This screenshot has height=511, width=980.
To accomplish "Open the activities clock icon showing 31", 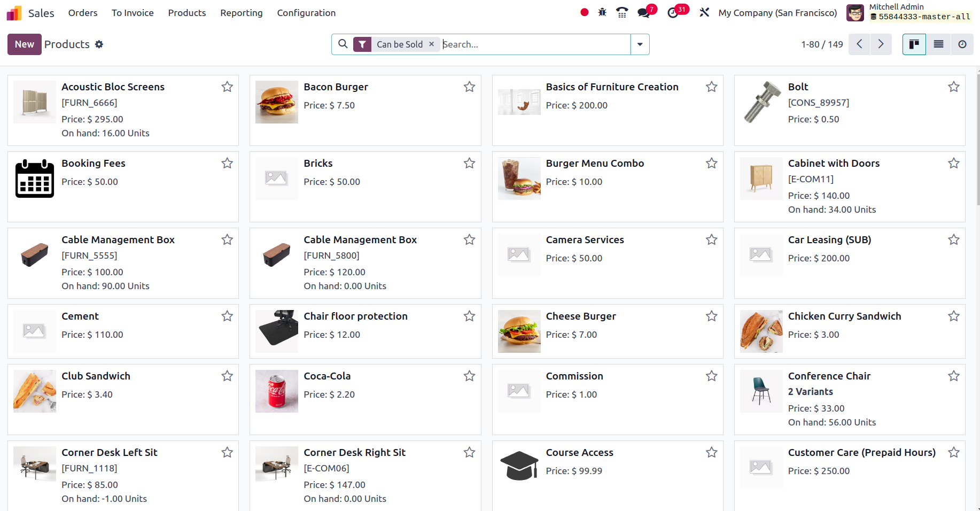I will pyautogui.click(x=671, y=12).
